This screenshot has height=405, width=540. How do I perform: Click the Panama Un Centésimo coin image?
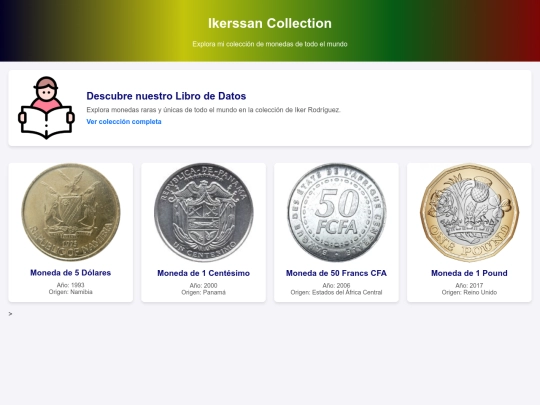[204, 212]
